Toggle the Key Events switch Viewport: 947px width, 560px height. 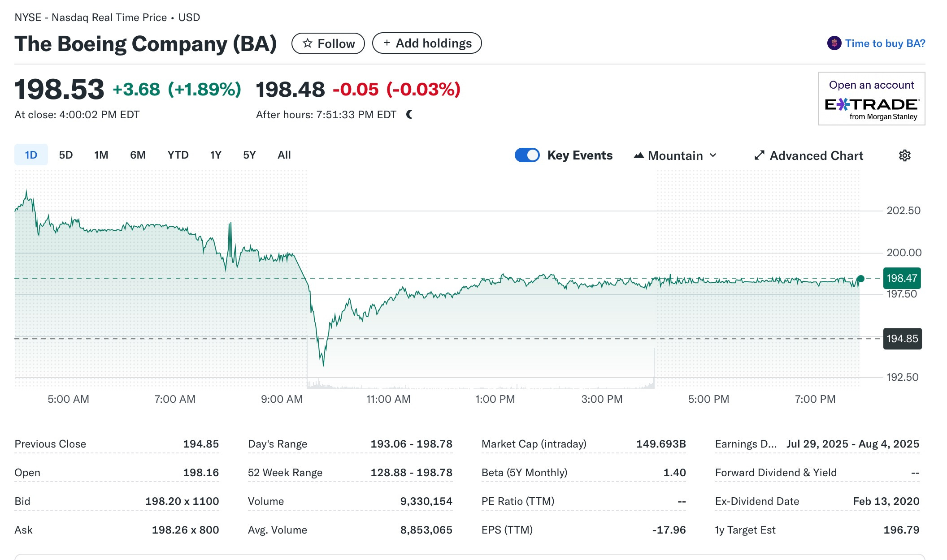[x=527, y=155]
